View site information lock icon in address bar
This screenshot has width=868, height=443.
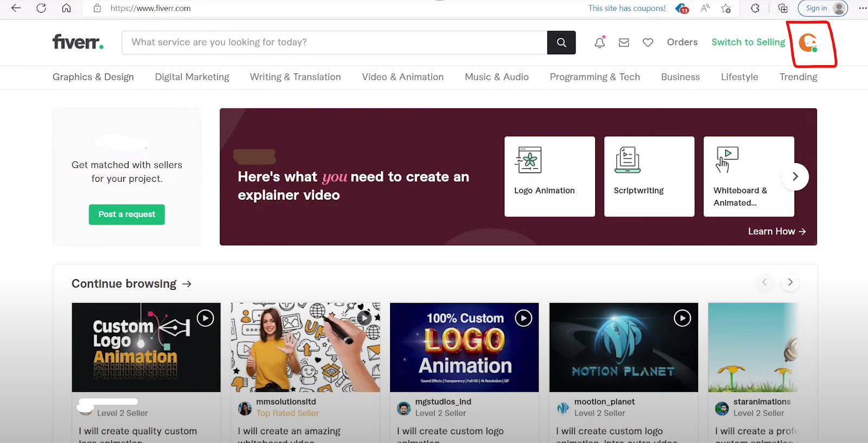pyautogui.click(x=97, y=8)
